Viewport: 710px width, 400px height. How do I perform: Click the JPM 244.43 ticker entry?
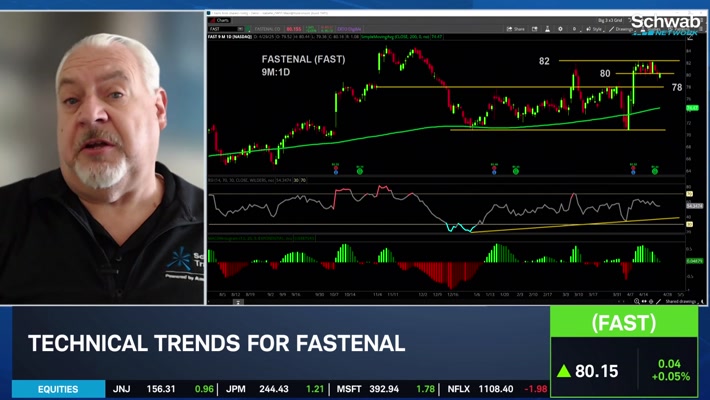(275, 389)
